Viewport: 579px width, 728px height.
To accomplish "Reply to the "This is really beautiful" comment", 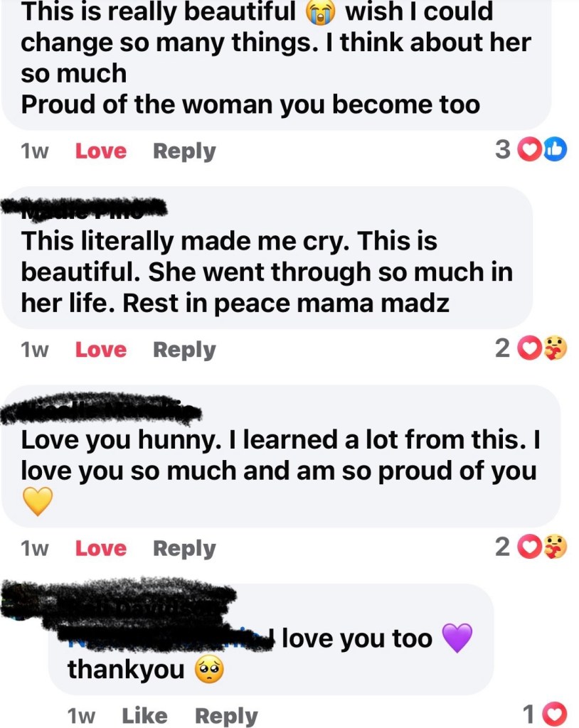I will [x=184, y=151].
